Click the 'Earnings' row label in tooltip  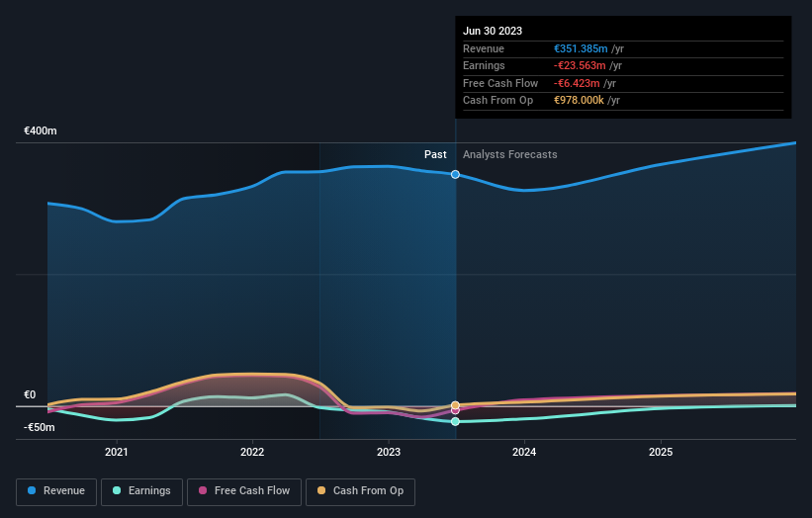pyautogui.click(x=484, y=65)
